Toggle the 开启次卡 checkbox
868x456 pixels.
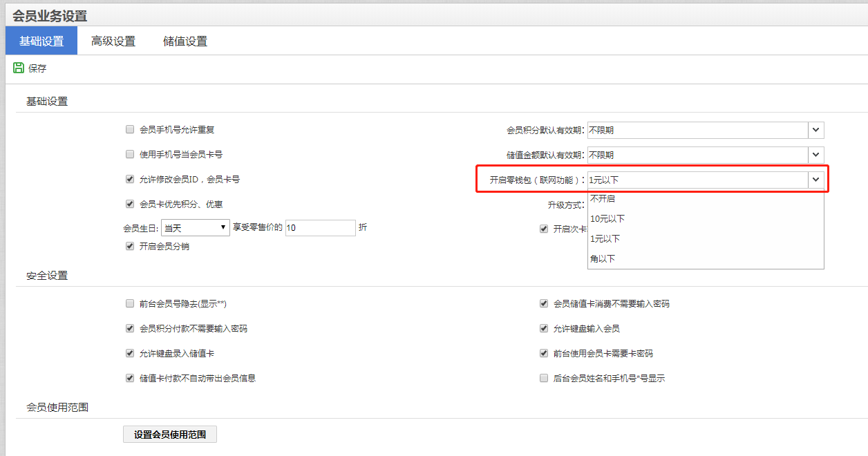coord(544,229)
